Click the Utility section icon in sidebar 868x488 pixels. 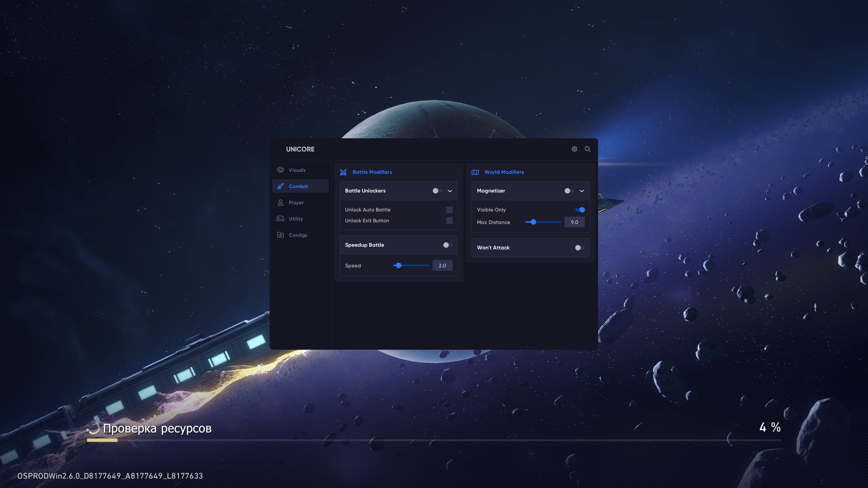pyautogui.click(x=280, y=218)
